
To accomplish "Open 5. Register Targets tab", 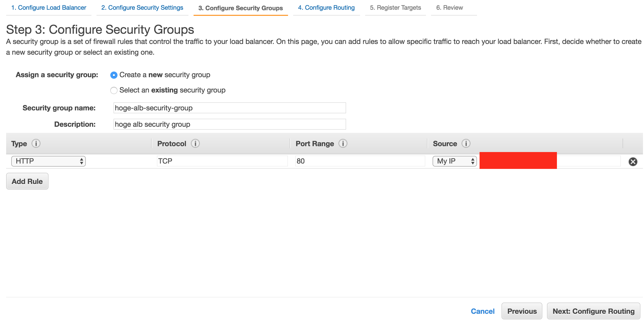I will point(395,8).
